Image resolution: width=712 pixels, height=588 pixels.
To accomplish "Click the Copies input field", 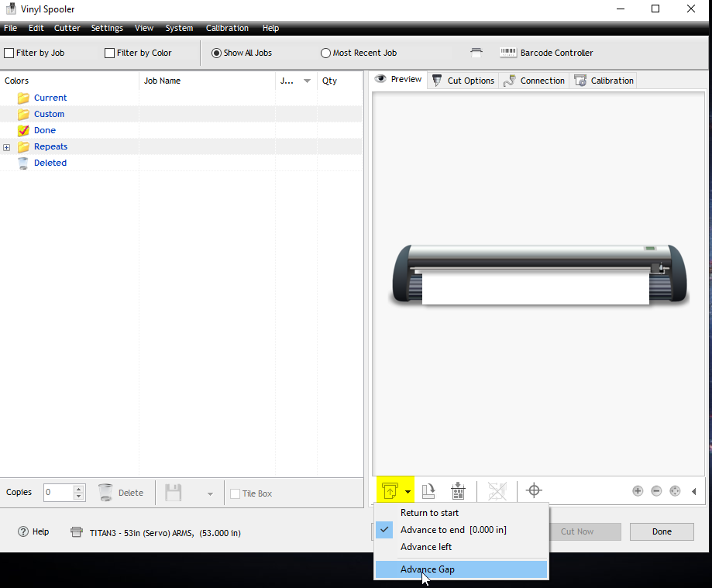I will click(57, 493).
